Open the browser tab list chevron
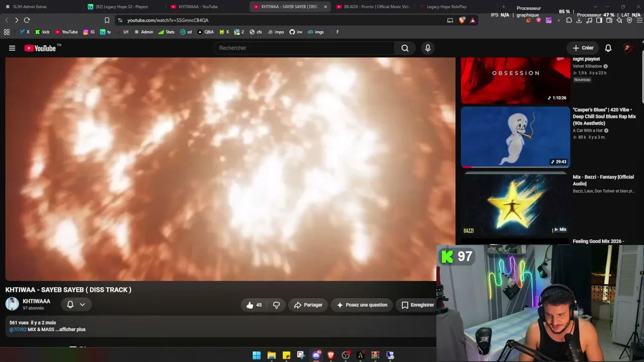644x362 pixels. [595, 7]
